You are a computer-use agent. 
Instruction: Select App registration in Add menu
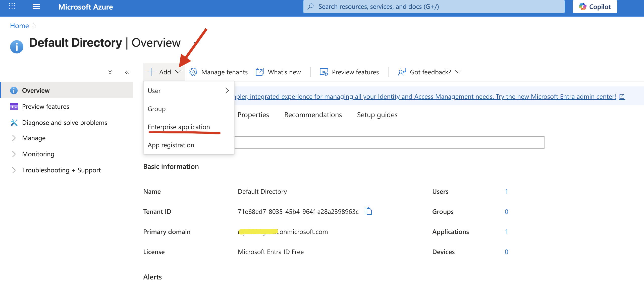coord(189,145)
